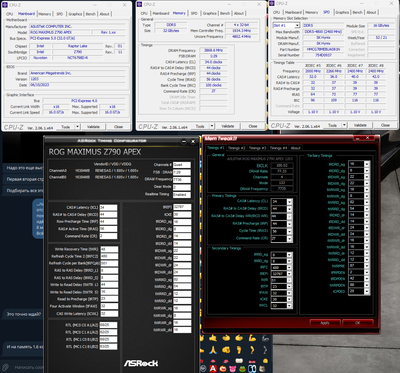
Task: Open the green frog emoji set
Action: coord(243,369)
